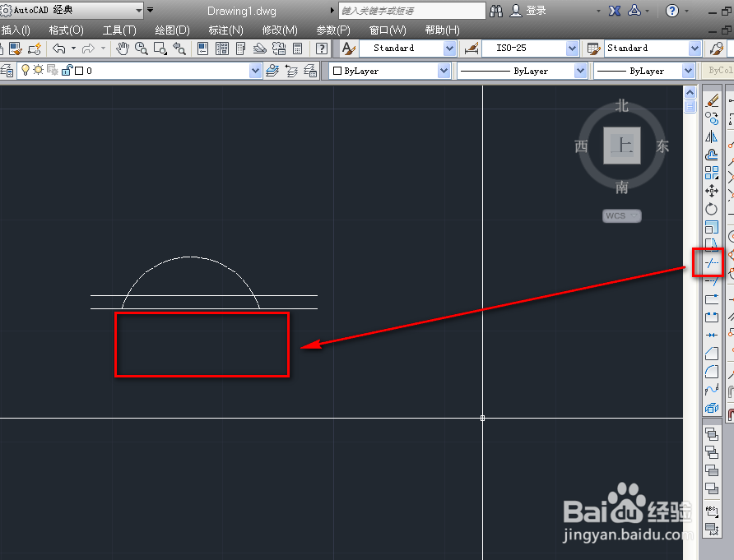
Task: Toggle layer 0 lock padlock icon
Action: tap(67, 70)
